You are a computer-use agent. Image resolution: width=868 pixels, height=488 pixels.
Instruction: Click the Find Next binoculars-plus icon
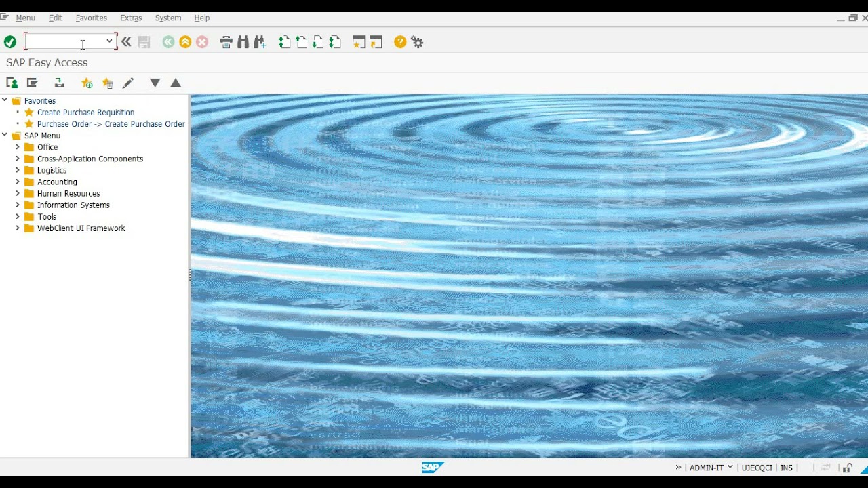coord(260,42)
